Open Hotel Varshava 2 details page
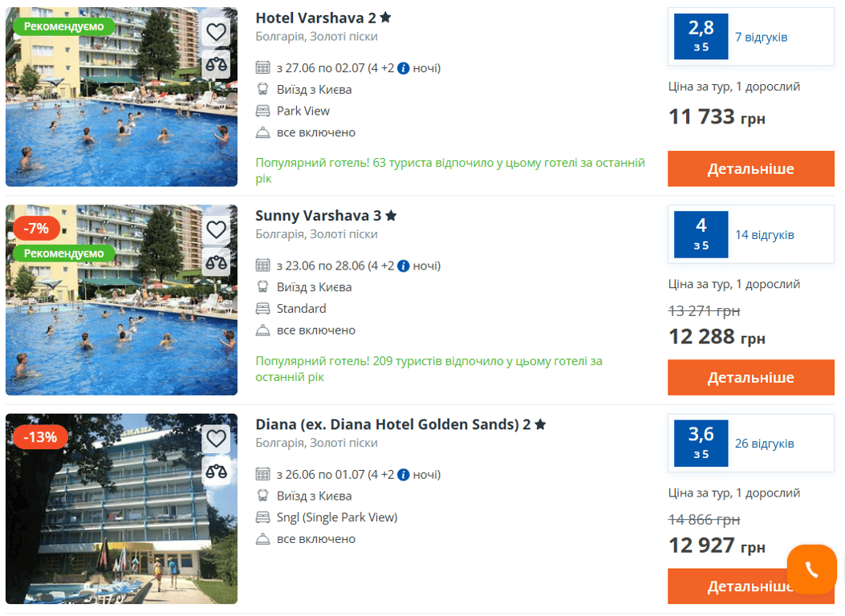Image resolution: width=845 pixels, height=616 pixels. point(750,168)
